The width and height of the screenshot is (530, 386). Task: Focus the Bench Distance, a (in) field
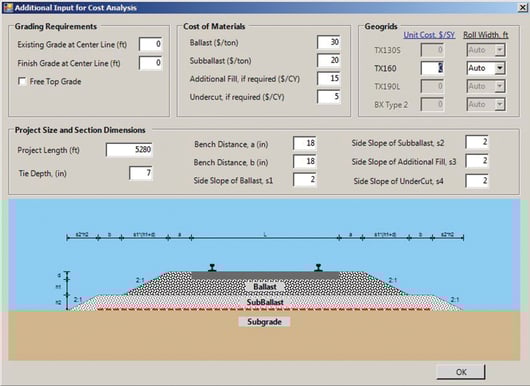click(x=305, y=143)
